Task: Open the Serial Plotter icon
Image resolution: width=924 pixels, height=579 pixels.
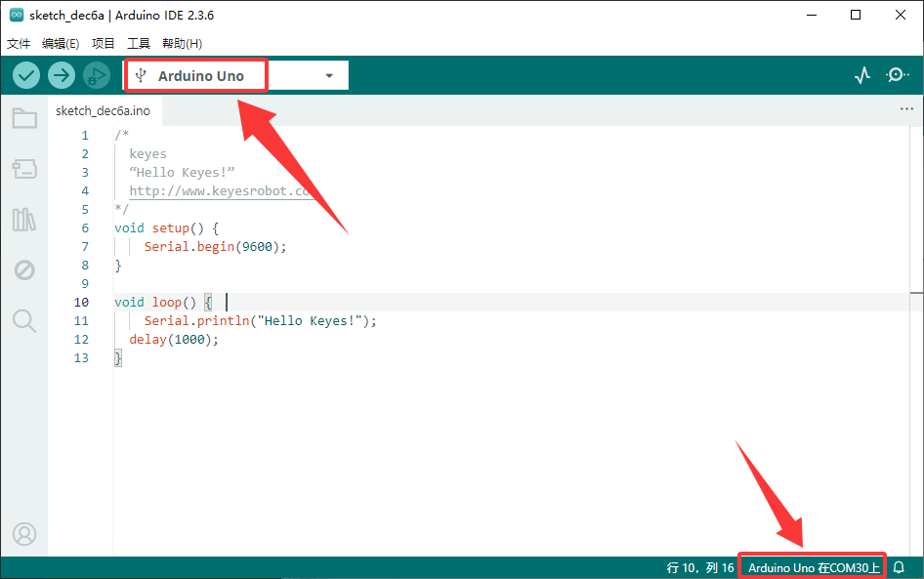Action: tap(862, 75)
